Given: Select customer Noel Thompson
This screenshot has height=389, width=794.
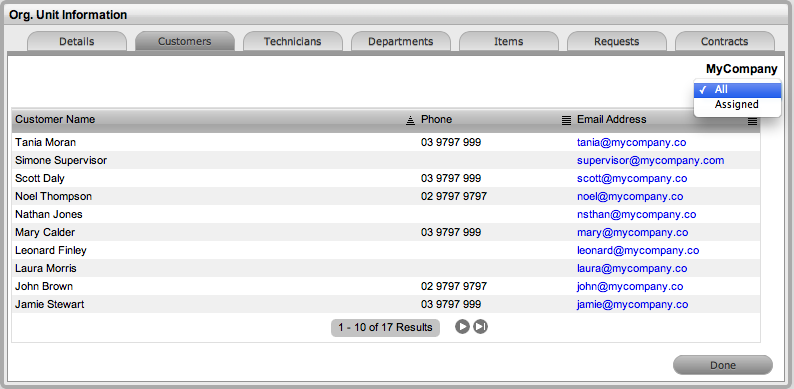Looking at the screenshot, I should (54, 197).
